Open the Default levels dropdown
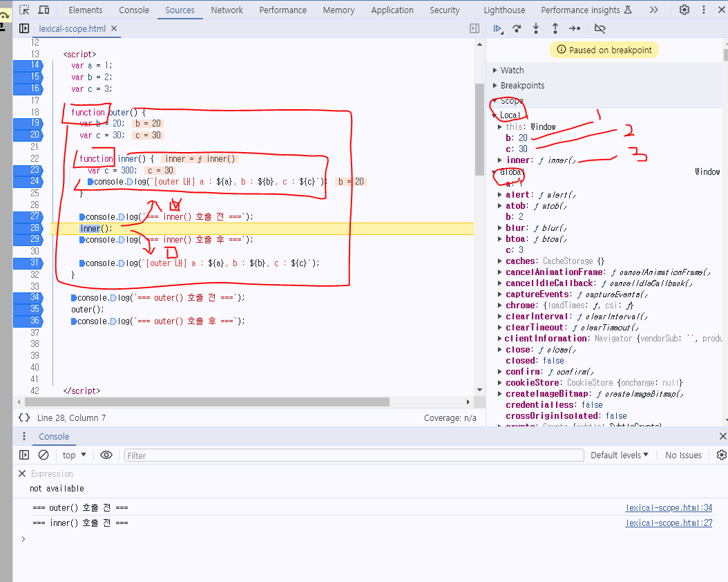 620,456
